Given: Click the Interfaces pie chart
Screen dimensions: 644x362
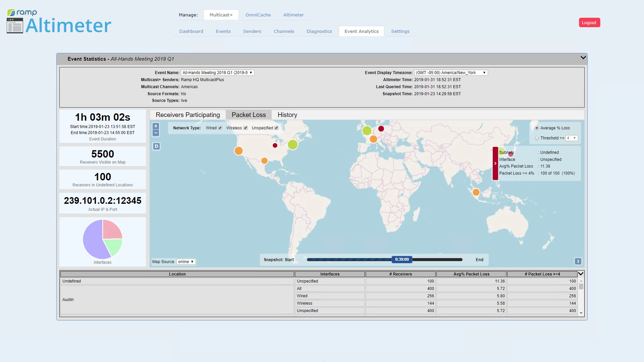Looking at the screenshot, I should pos(103,239).
